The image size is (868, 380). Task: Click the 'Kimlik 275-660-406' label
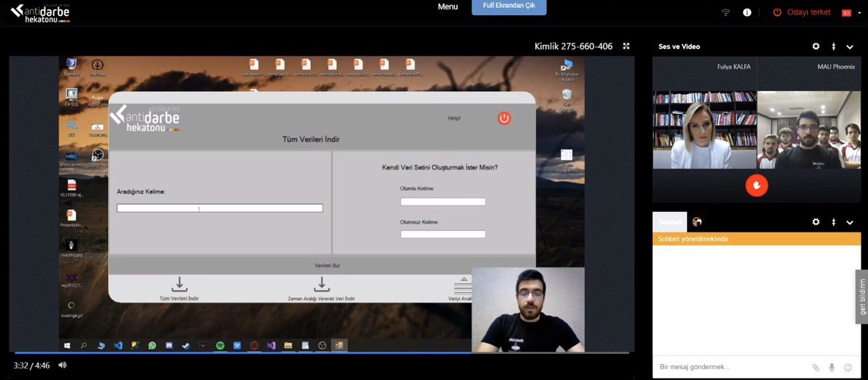coord(573,46)
